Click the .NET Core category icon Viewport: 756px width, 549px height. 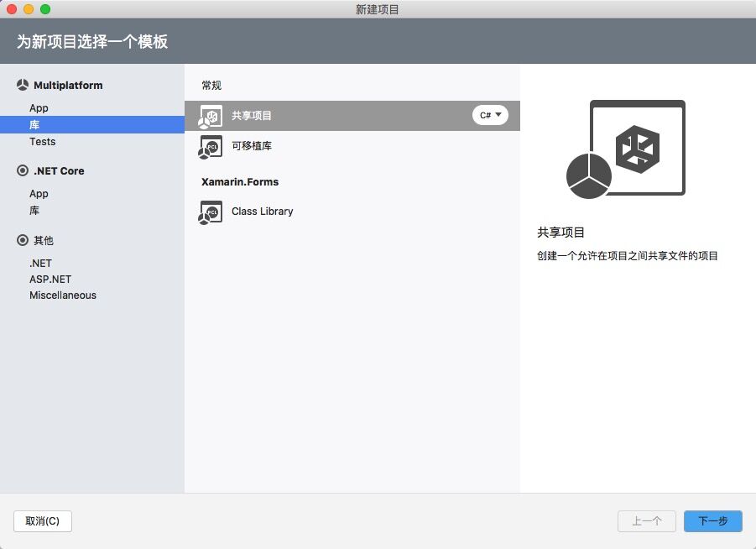pos(22,170)
